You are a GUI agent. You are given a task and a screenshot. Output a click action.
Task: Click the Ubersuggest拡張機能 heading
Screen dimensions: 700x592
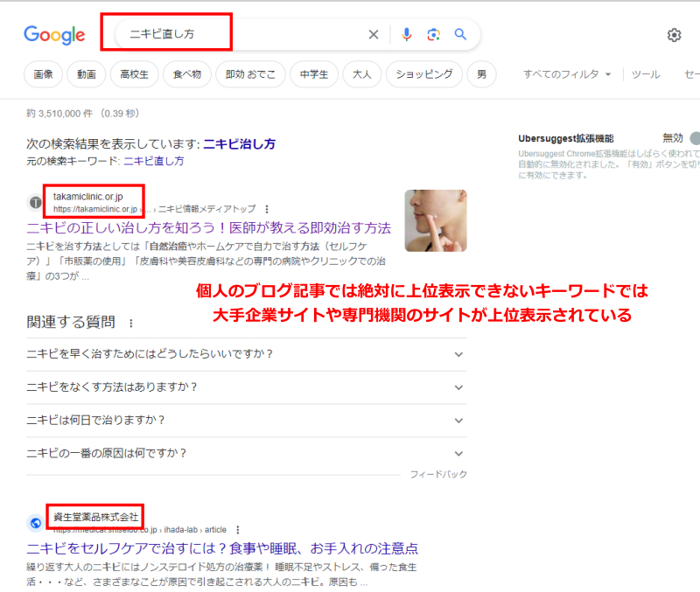click(x=565, y=138)
